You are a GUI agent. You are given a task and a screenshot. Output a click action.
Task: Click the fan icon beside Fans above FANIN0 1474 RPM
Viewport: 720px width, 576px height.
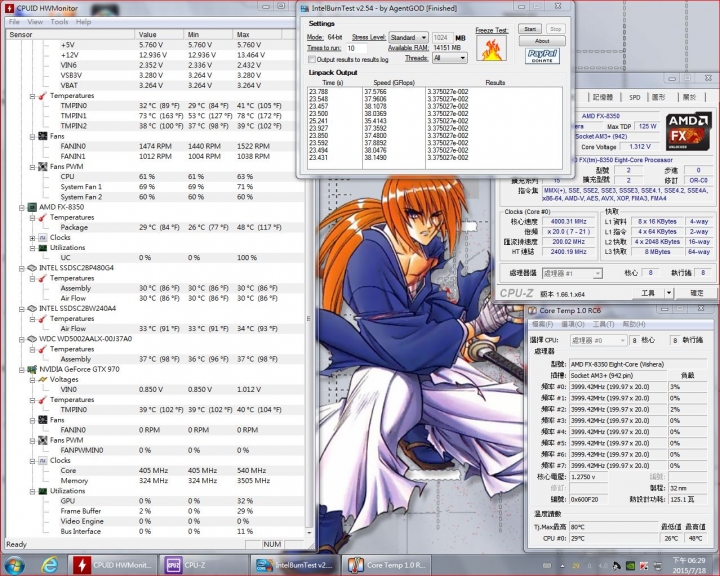[x=43, y=136]
